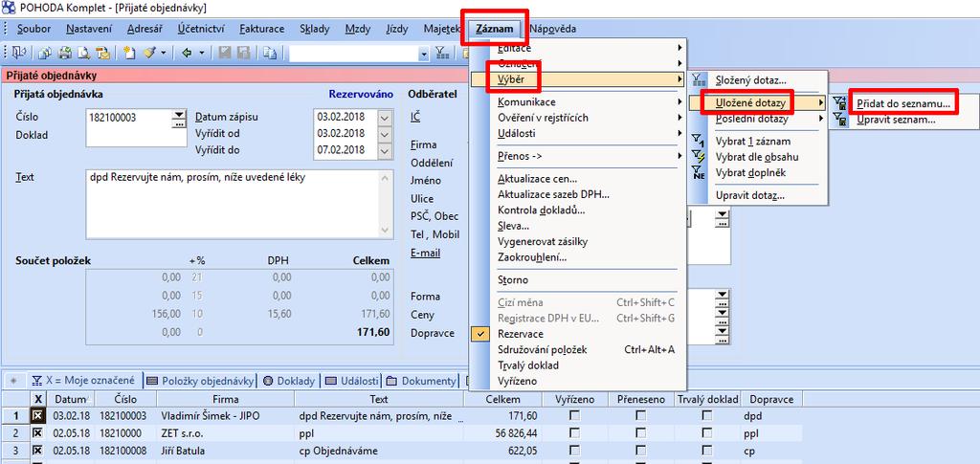Sort table by Firma column header
The width and height of the screenshot is (980, 464).
(225, 399)
